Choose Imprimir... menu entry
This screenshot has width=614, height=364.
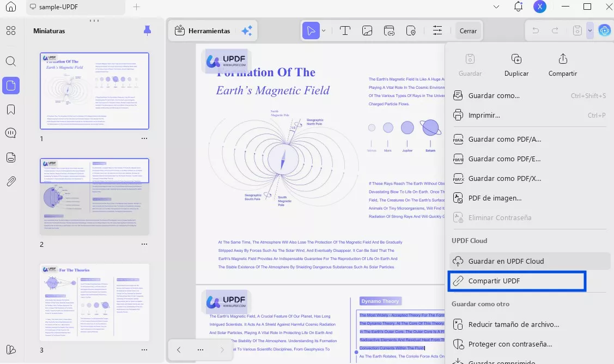pyautogui.click(x=530, y=115)
